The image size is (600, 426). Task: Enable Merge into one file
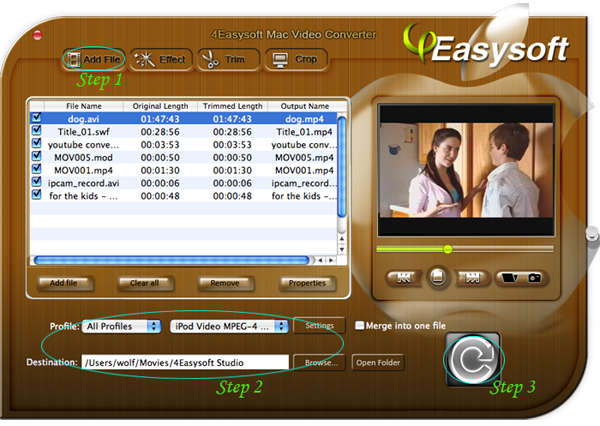pos(361,326)
